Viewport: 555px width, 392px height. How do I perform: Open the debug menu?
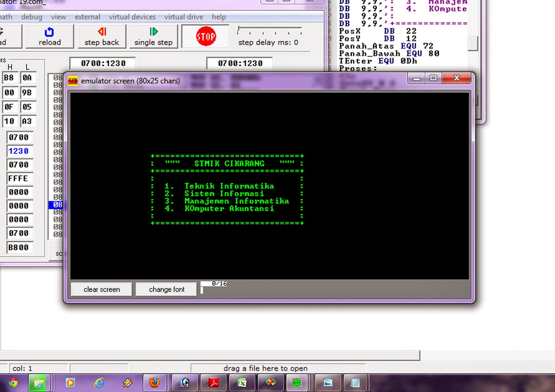(32, 17)
